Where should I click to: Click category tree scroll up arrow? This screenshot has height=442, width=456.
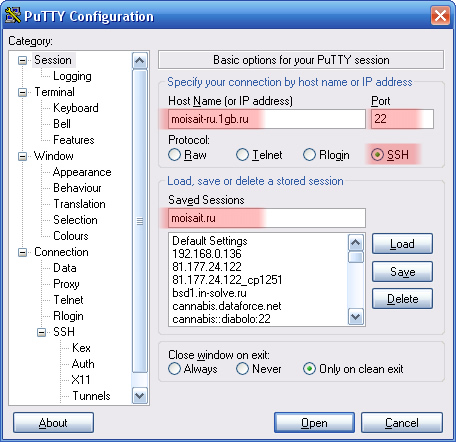click(x=139, y=61)
